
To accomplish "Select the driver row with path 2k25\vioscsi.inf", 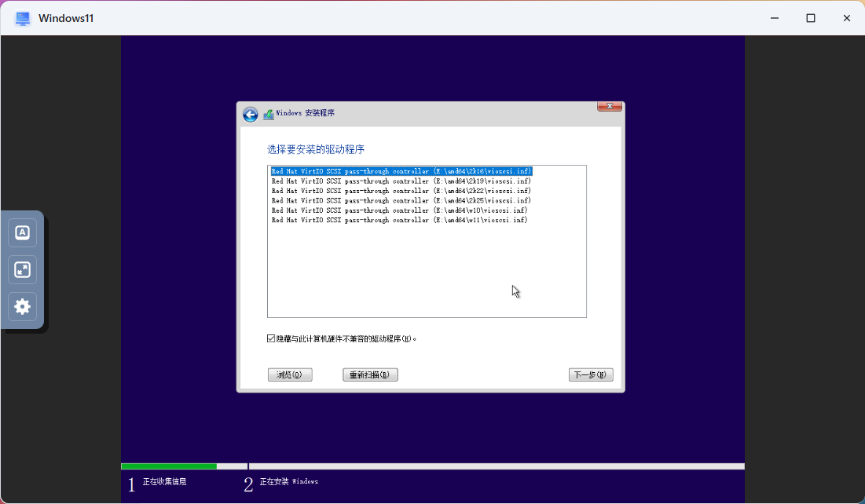I will click(x=401, y=201).
